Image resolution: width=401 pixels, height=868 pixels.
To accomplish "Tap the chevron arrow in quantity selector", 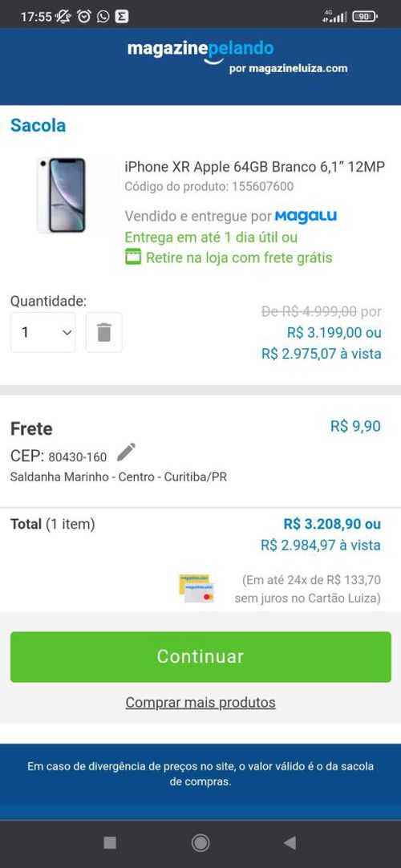I will tap(67, 333).
